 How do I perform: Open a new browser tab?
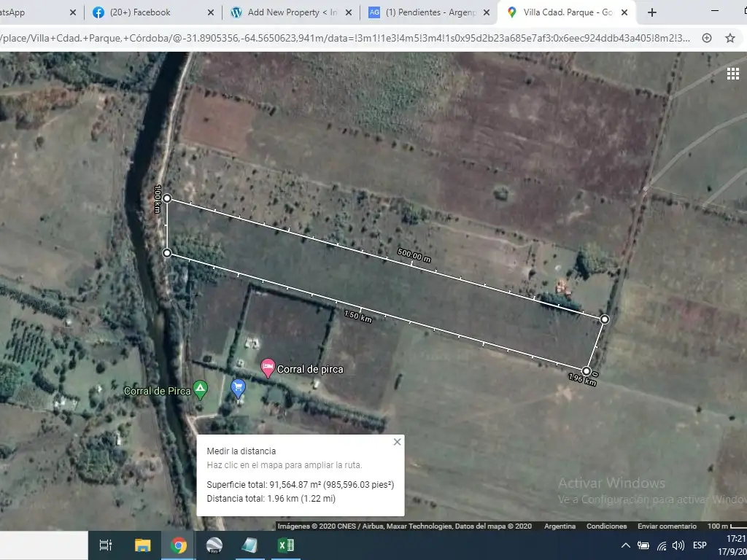(652, 12)
